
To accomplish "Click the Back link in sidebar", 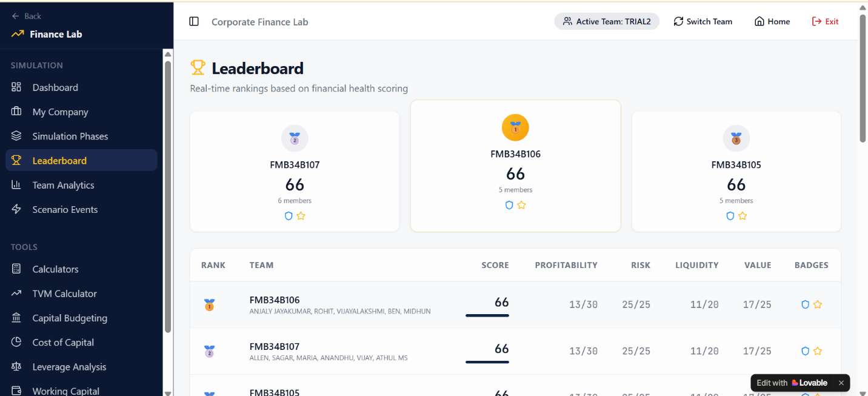I will (27, 16).
